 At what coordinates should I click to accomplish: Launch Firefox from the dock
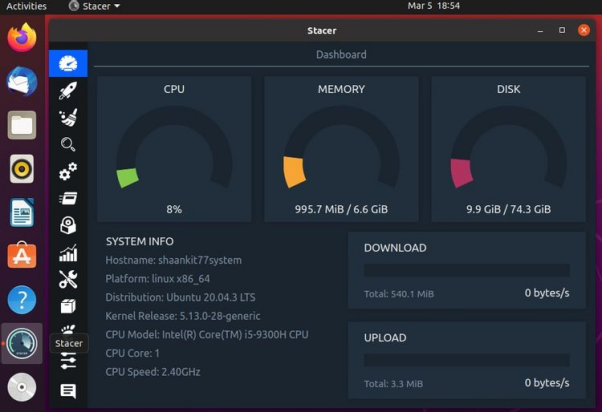pyautogui.click(x=22, y=38)
